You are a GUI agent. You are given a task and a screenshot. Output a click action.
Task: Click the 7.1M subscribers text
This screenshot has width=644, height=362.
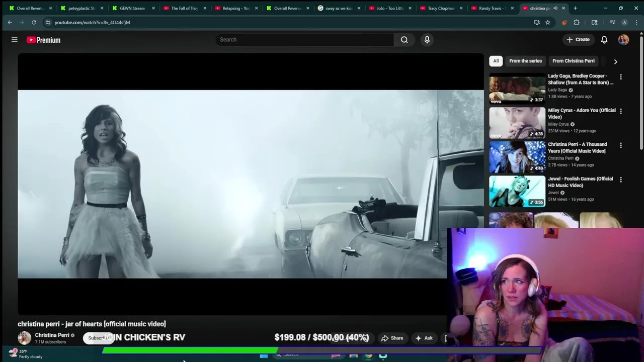pyautogui.click(x=50, y=342)
